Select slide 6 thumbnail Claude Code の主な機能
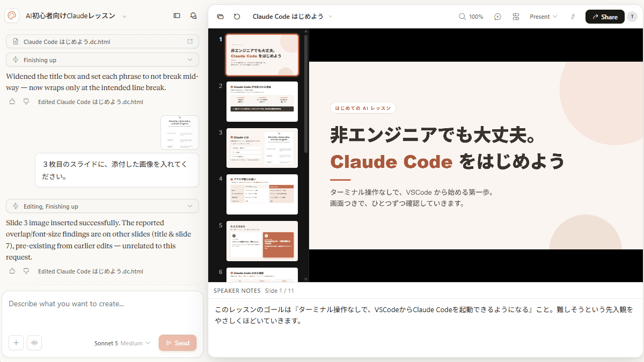644x362 pixels. click(262, 275)
